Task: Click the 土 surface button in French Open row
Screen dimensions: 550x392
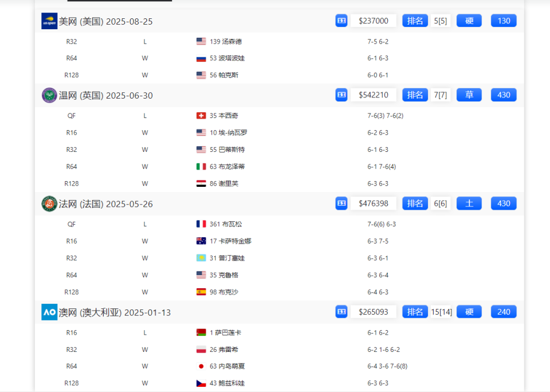Action: [x=469, y=203]
